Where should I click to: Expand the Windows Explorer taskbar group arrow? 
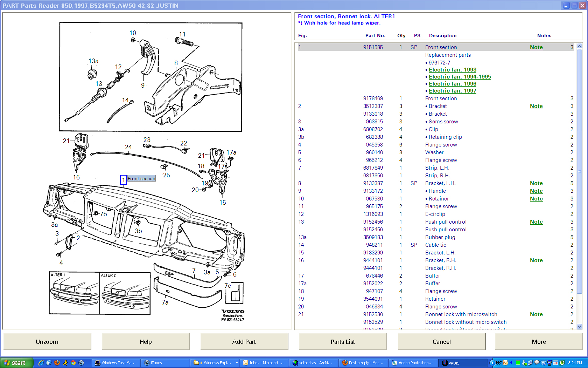(237, 363)
